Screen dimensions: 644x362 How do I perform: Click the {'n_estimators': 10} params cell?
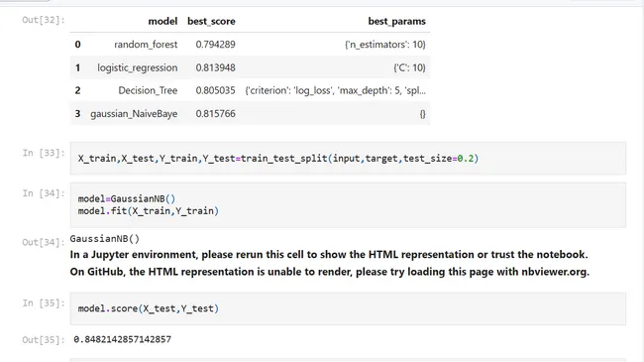(385, 45)
